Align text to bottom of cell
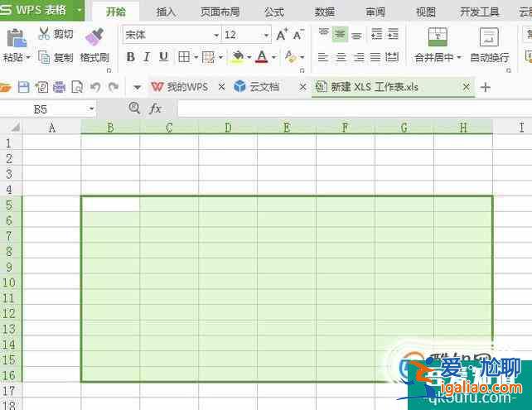The image size is (532, 410). 356,36
